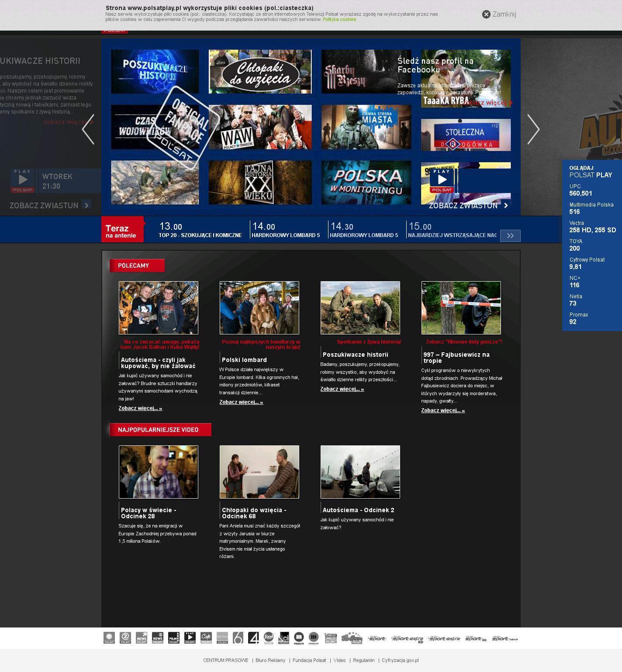
Task: Open the 13.00 Top 20 schedule entry
Action: [200, 230]
